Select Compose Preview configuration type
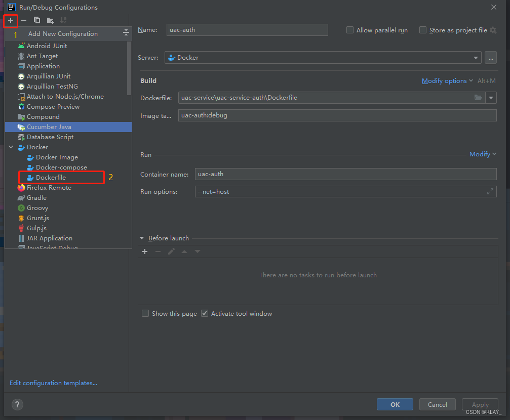 point(68,107)
